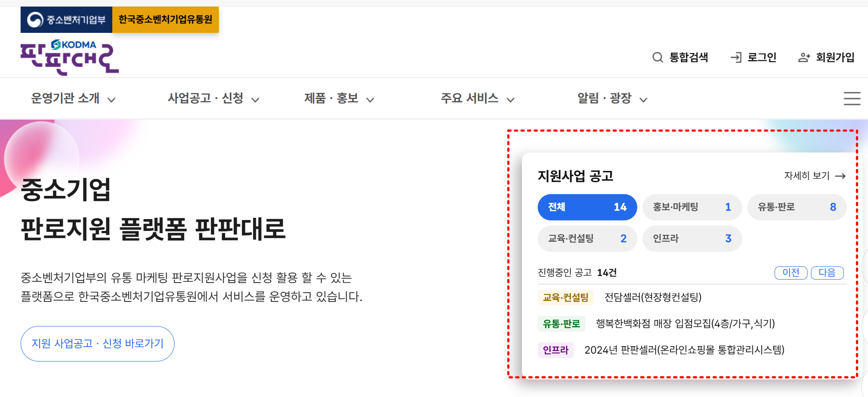Click the 진행중인 공고 14건 count text
868x397 pixels.
tap(577, 273)
